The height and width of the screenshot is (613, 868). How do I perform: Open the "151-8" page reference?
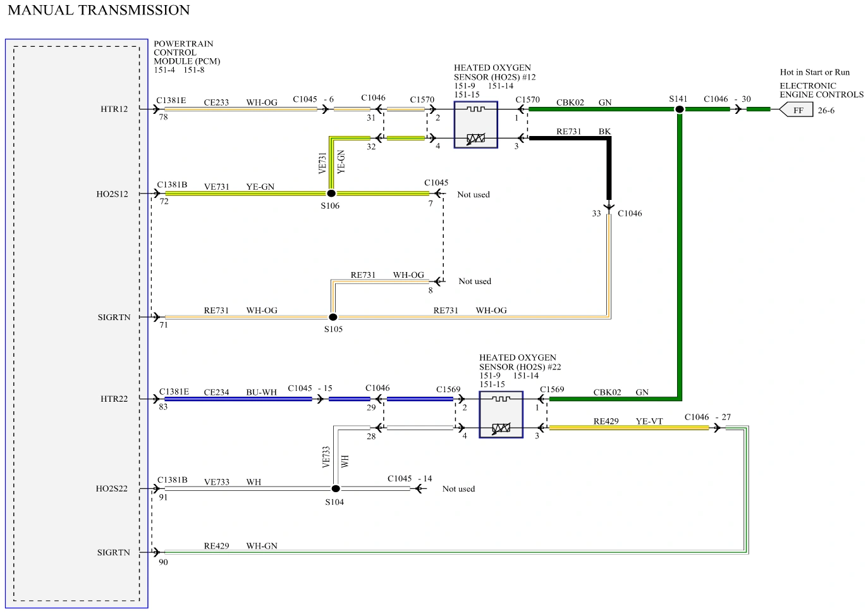[x=194, y=70]
